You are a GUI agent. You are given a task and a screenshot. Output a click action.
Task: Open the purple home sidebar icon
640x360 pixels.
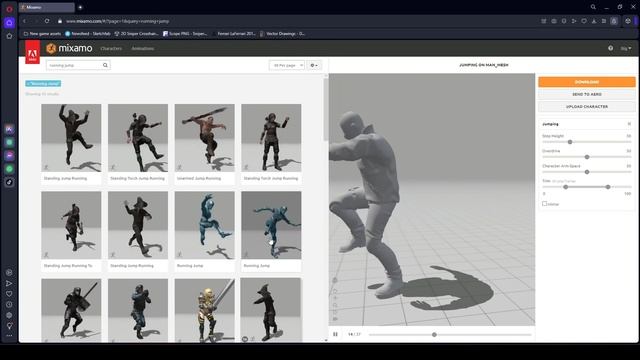coord(9,23)
